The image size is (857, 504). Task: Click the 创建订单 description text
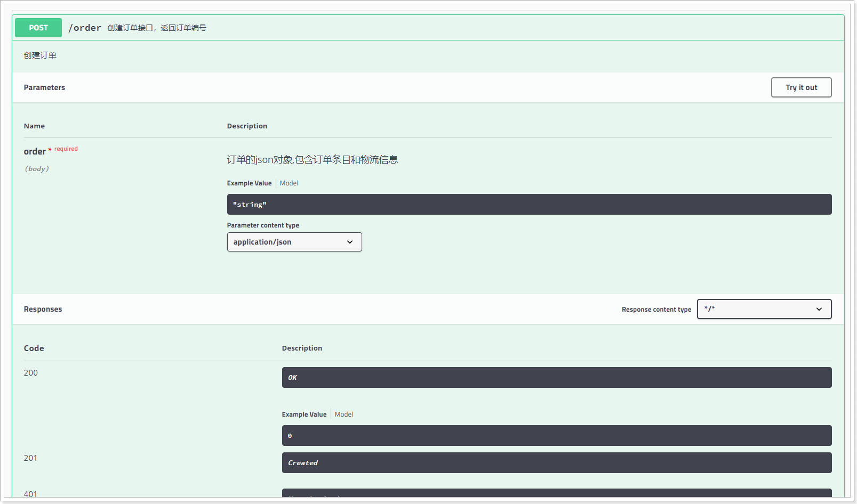[40, 55]
